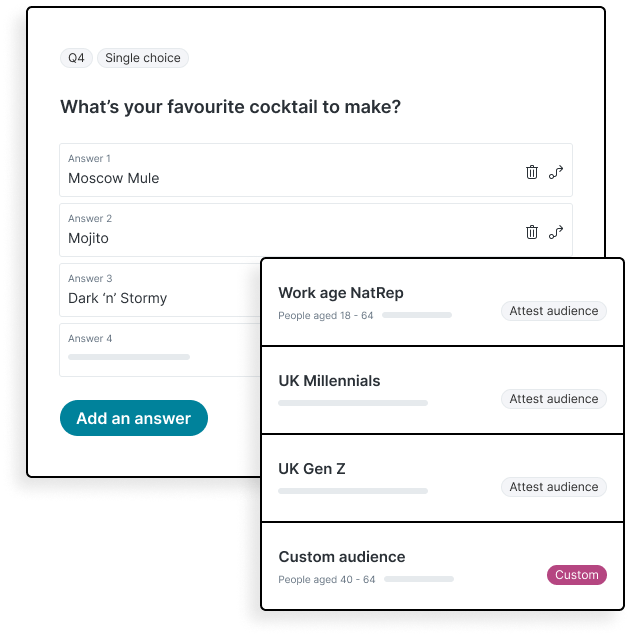Click routing icon for Moscow Mule answer
The image size is (631, 637).
(x=556, y=172)
